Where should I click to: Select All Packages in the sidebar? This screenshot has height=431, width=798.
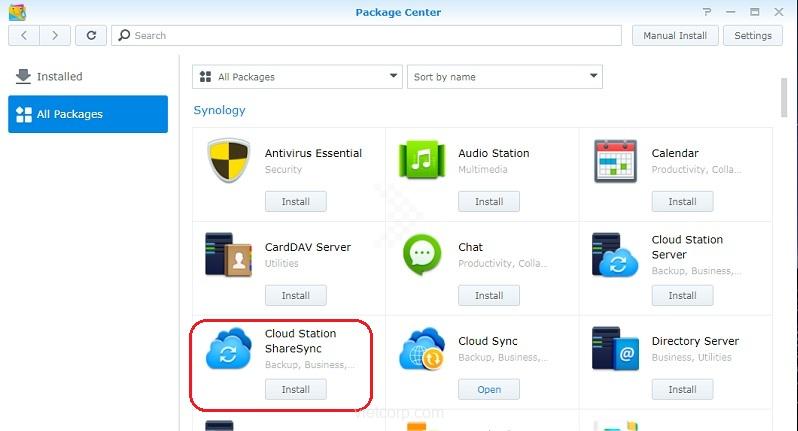[x=88, y=114]
